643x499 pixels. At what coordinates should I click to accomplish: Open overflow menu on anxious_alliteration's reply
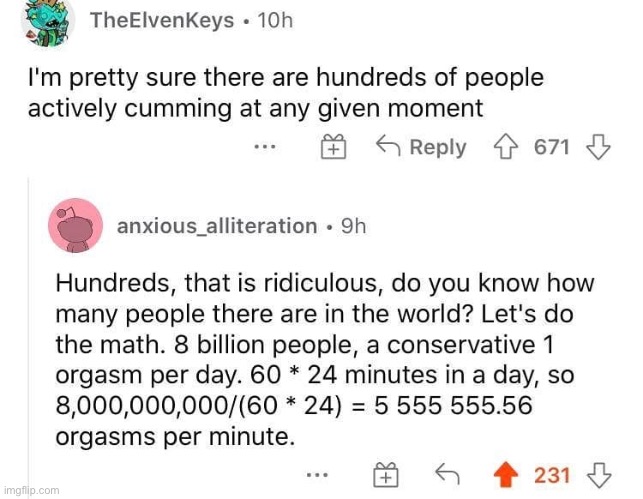click(x=317, y=476)
